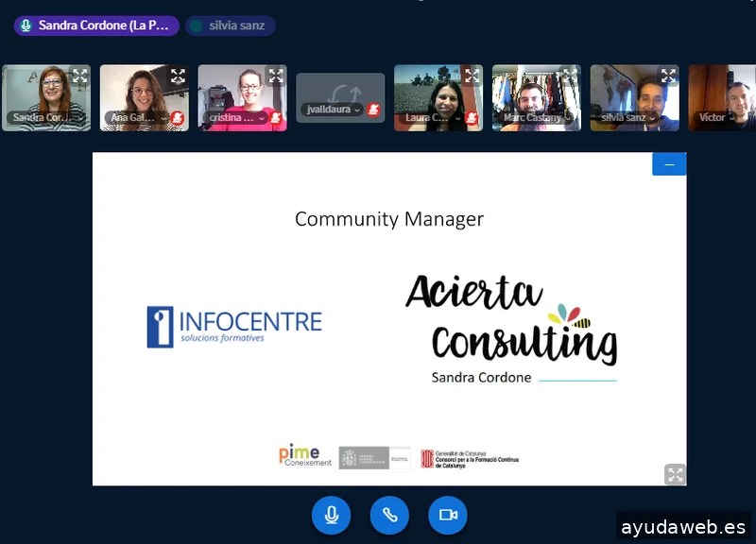Expand cristina's webcam to fullscreen

276,76
